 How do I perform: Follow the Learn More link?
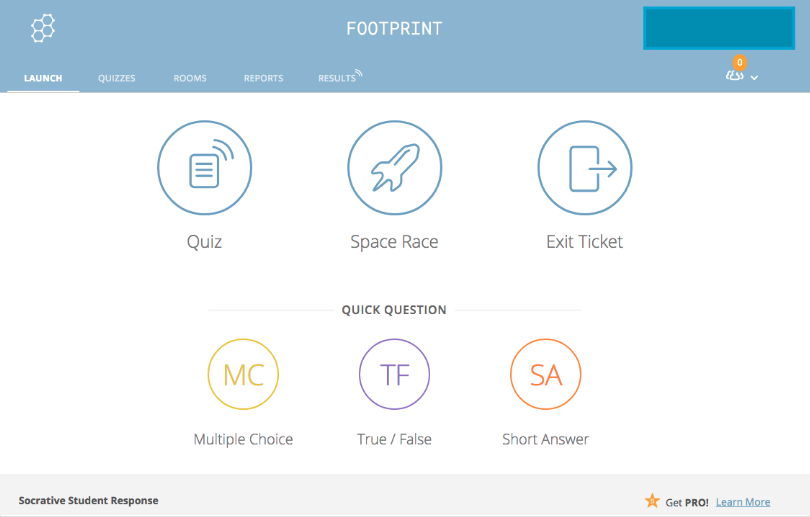point(743,502)
